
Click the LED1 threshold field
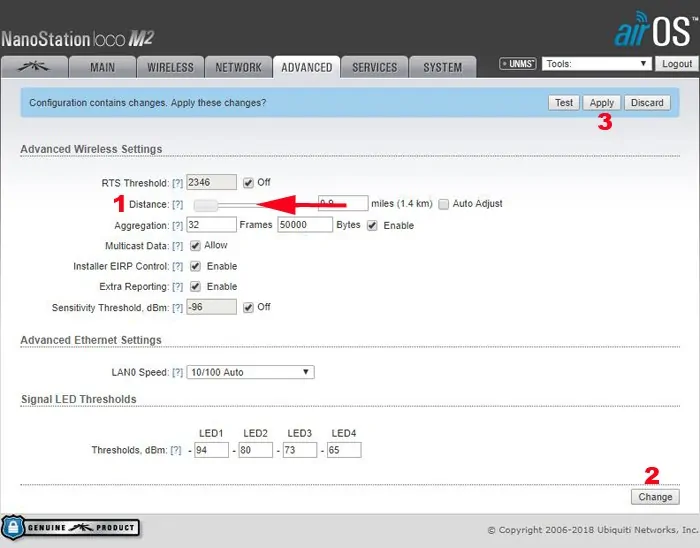pyautogui.click(x=211, y=450)
